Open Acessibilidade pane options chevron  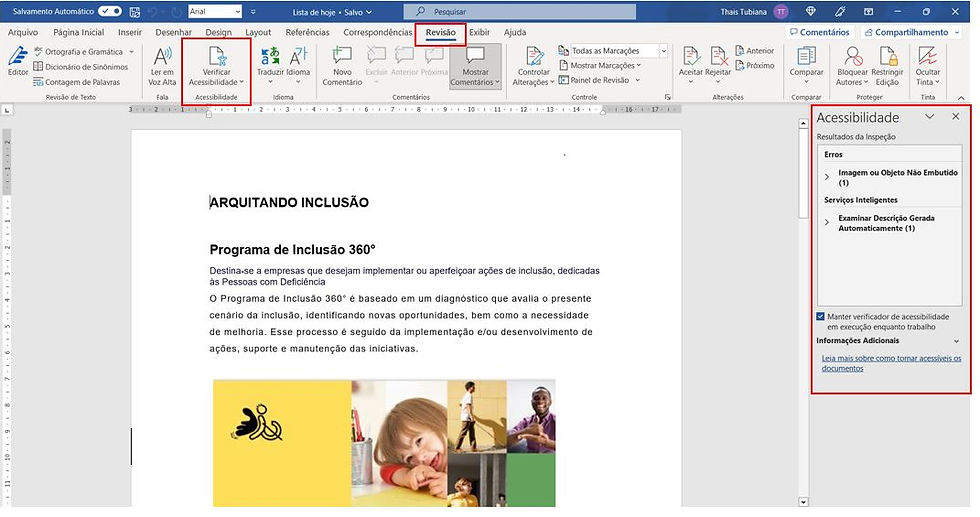click(929, 117)
